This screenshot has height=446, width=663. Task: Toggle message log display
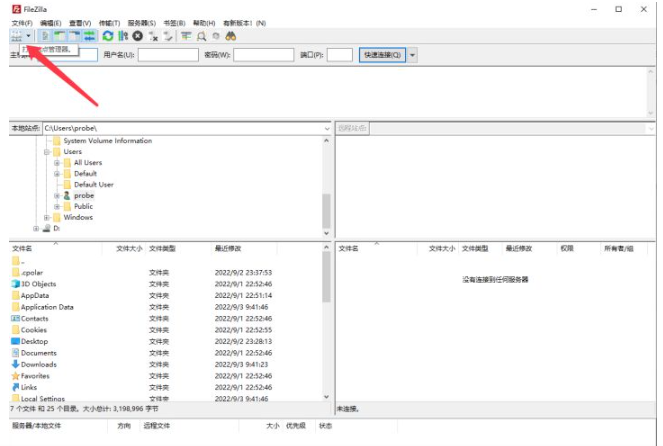tap(45, 36)
